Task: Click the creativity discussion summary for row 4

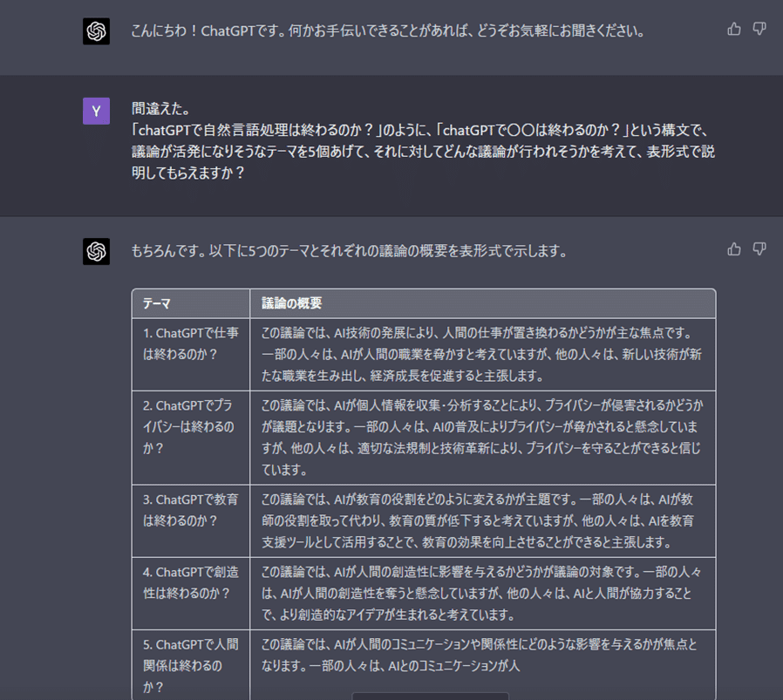Action: click(x=483, y=593)
